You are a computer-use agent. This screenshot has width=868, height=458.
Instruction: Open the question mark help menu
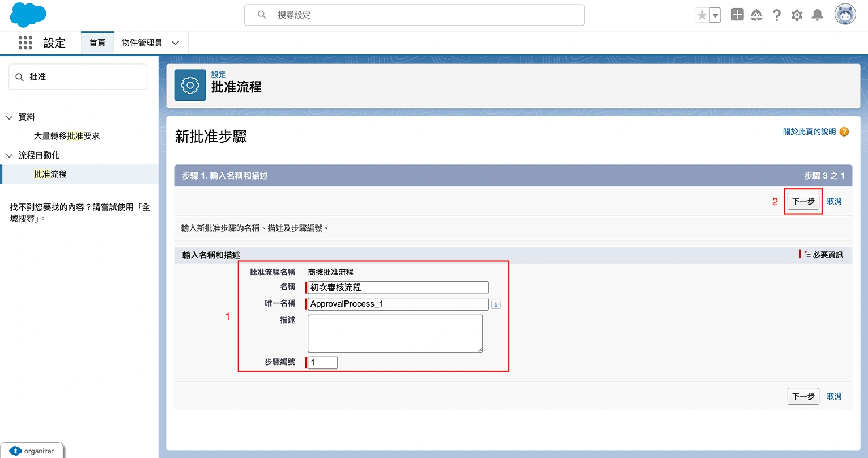777,15
